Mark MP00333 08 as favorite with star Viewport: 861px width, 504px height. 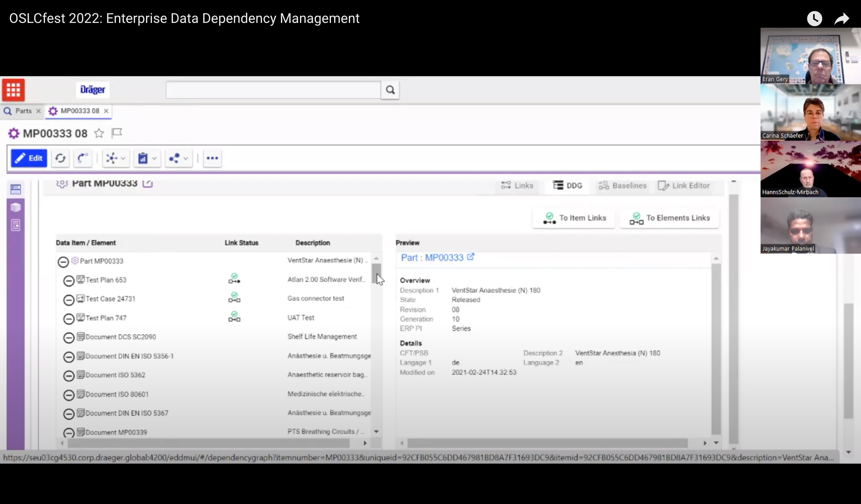pos(99,133)
